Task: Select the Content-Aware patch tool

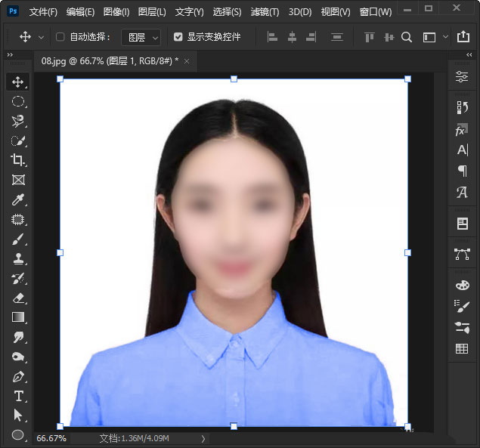Action: [17, 219]
